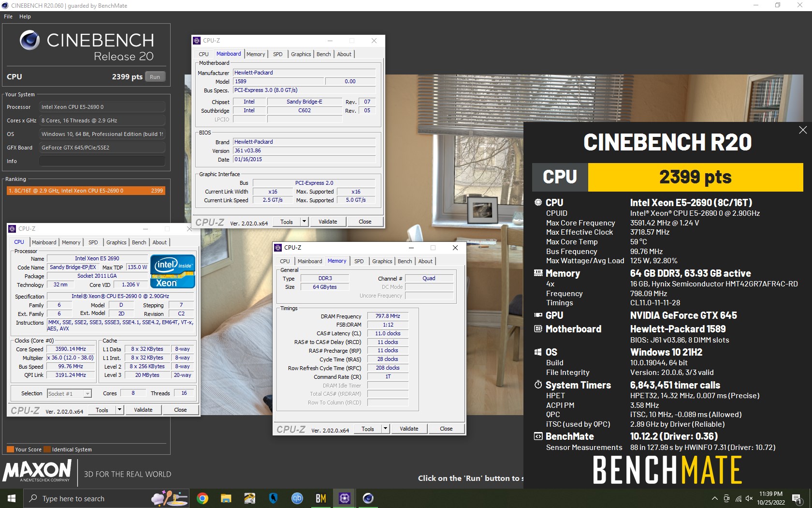Click Validate in CPU-Z Memory window
Viewport: 812px width, 508px height.
409,429
